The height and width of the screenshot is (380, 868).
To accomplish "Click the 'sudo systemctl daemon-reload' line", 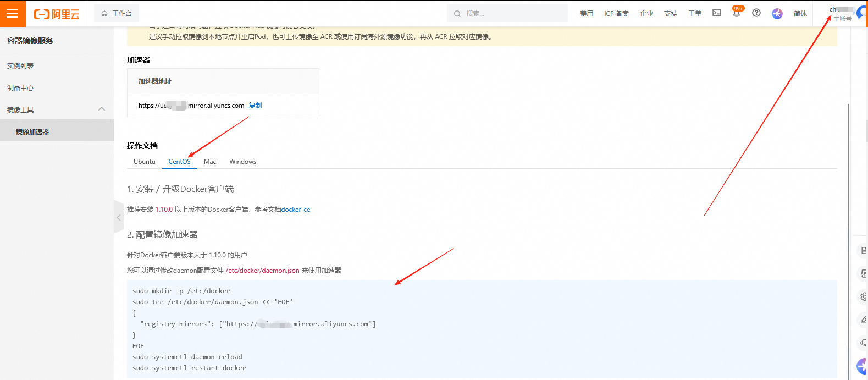I will 187,357.
